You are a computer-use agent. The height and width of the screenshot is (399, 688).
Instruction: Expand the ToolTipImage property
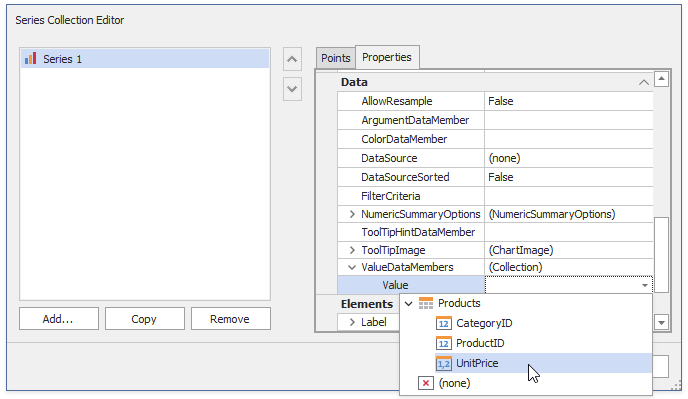point(352,250)
